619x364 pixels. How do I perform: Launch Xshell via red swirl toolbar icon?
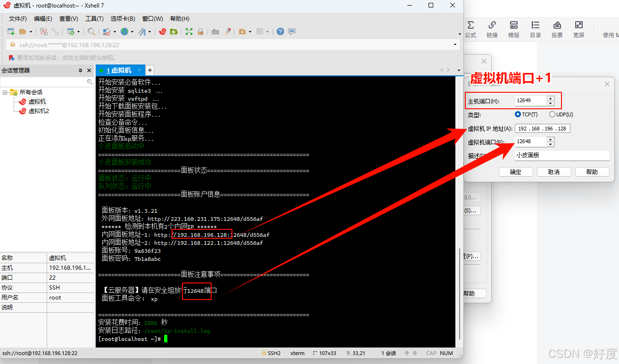tap(163, 32)
